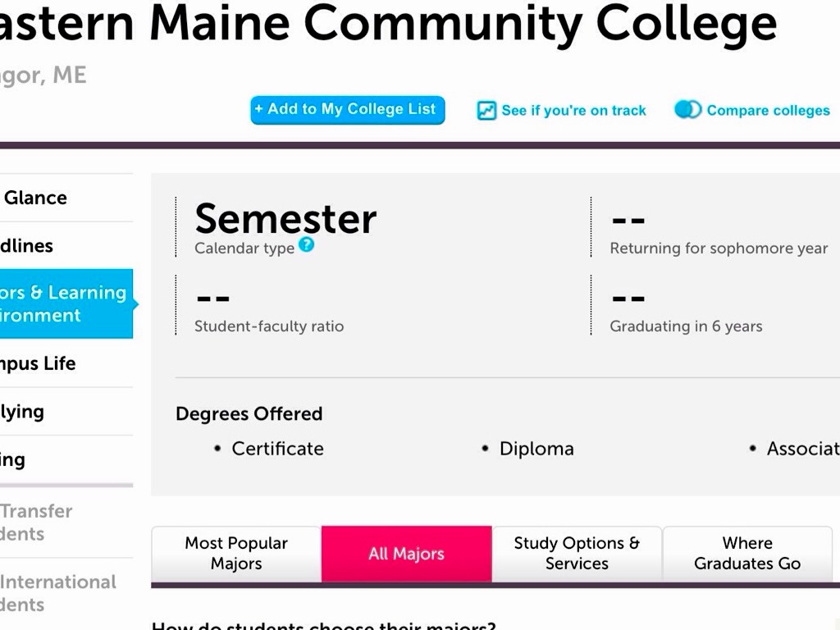Image resolution: width=840 pixels, height=630 pixels.
Task: Switch to the Most Popular Majors tab
Action: pos(236,554)
